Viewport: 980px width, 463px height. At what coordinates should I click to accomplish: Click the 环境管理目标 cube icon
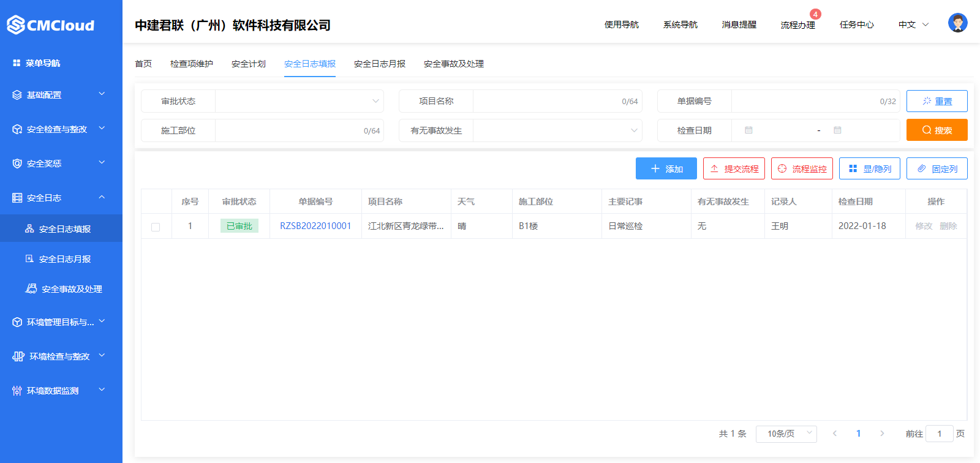point(17,322)
